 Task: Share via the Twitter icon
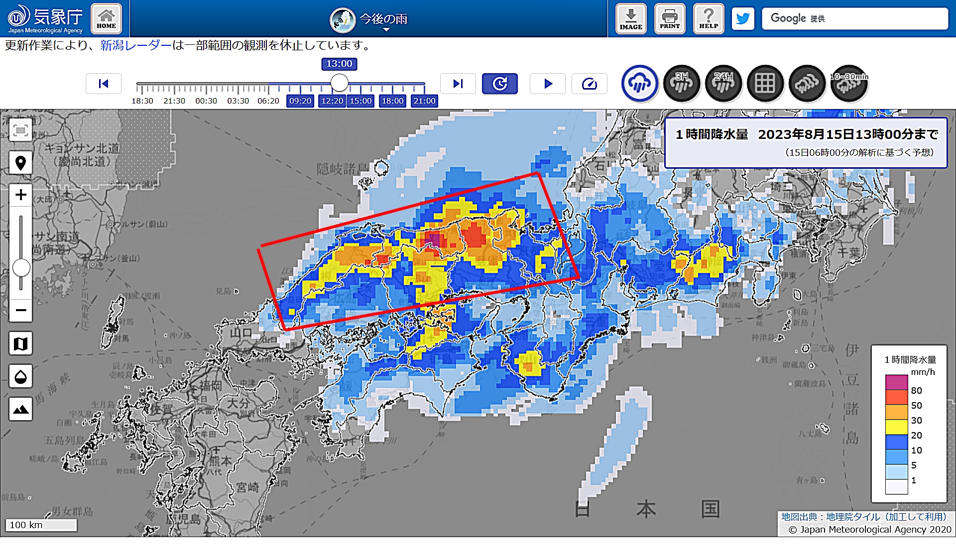coord(743,19)
